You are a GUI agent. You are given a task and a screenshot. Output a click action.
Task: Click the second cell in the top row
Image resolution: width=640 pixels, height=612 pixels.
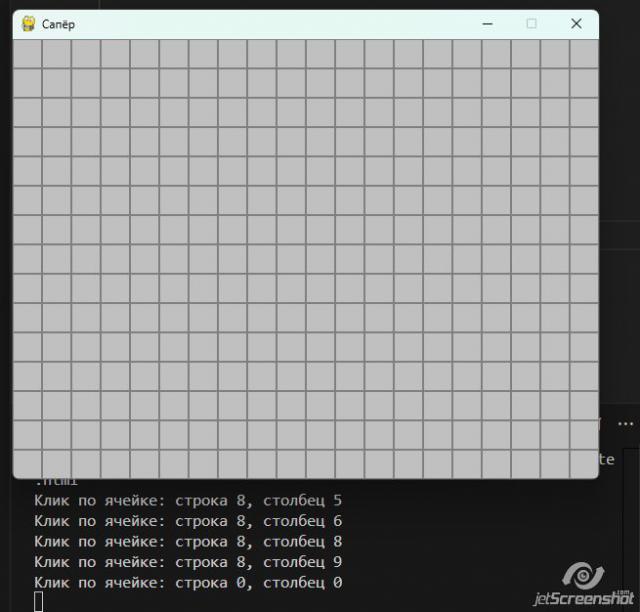pos(56,54)
